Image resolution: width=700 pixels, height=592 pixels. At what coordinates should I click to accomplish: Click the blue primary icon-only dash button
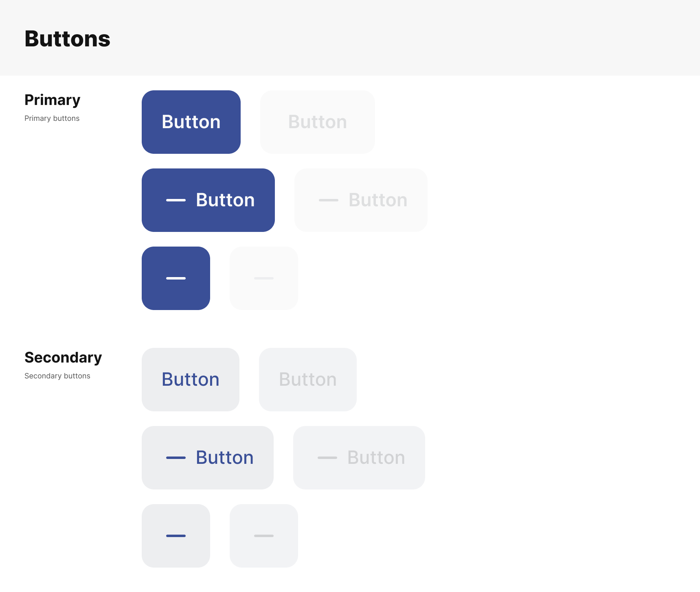pos(176,278)
